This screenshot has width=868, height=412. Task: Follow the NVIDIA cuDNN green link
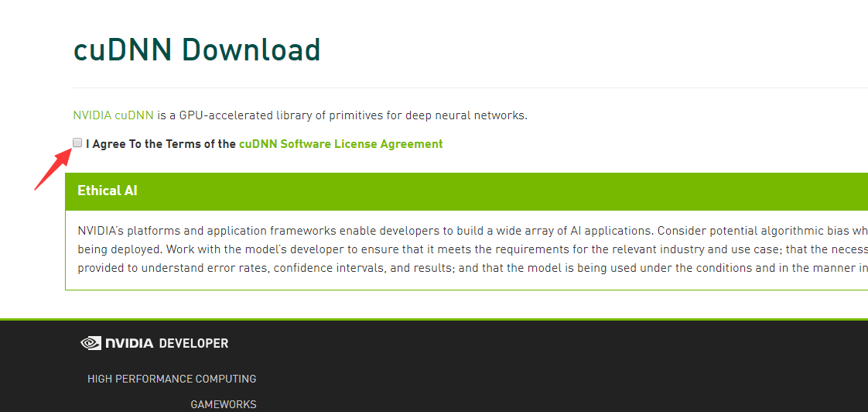click(114, 116)
